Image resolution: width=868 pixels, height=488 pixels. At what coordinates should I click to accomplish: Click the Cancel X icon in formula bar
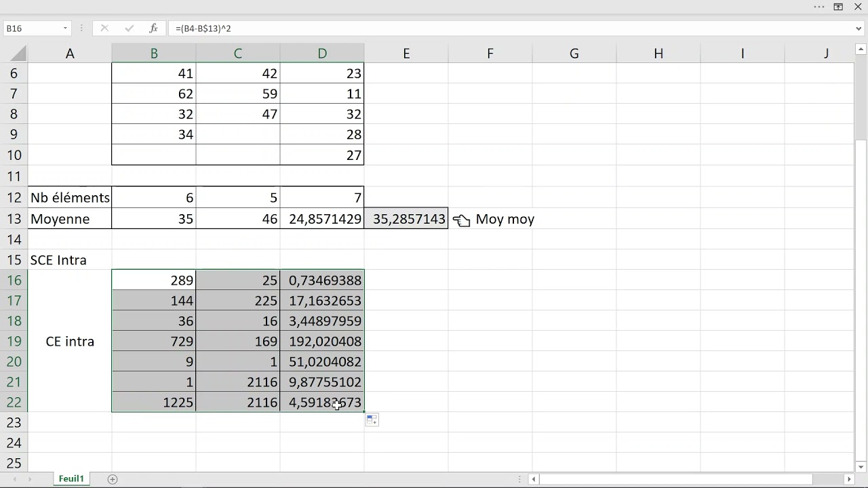pos(104,28)
